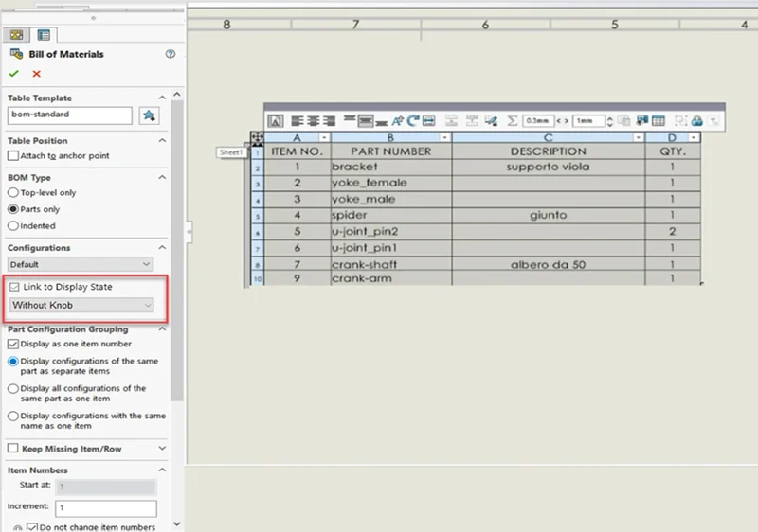Choose Indented BOM type
Image resolution: width=758 pixels, height=532 pixels.
pos(13,225)
